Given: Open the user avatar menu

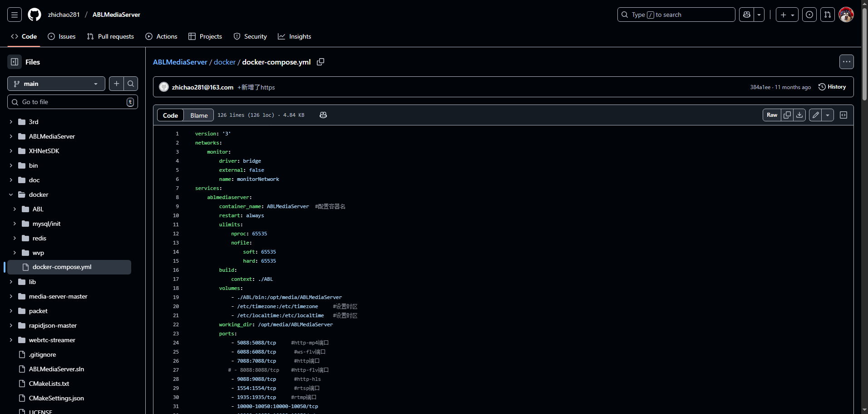Looking at the screenshot, I should click(x=846, y=15).
